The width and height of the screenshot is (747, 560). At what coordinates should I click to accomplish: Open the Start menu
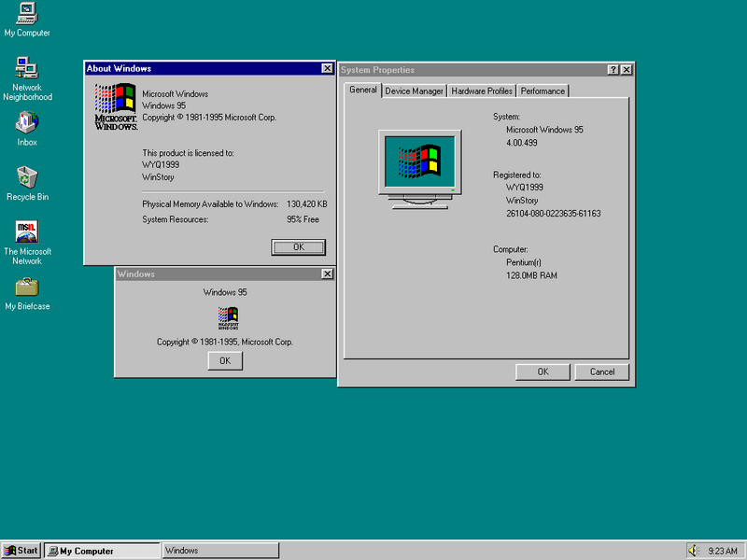[x=21, y=551]
